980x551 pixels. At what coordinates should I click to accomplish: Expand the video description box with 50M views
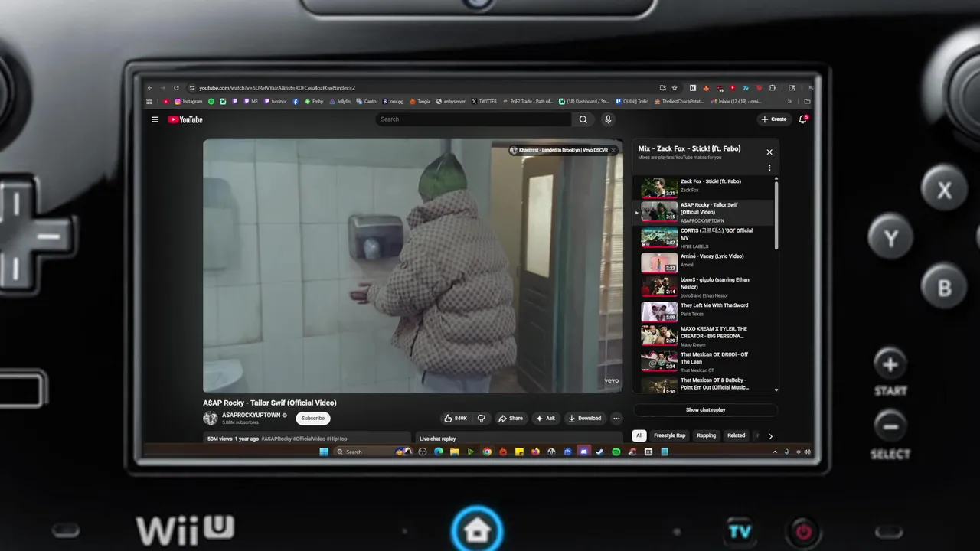click(307, 439)
